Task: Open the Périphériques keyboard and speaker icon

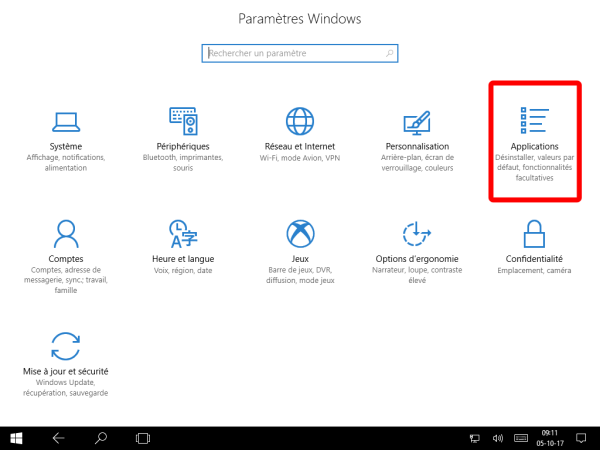Action: pyautogui.click(x=183, y=121)
